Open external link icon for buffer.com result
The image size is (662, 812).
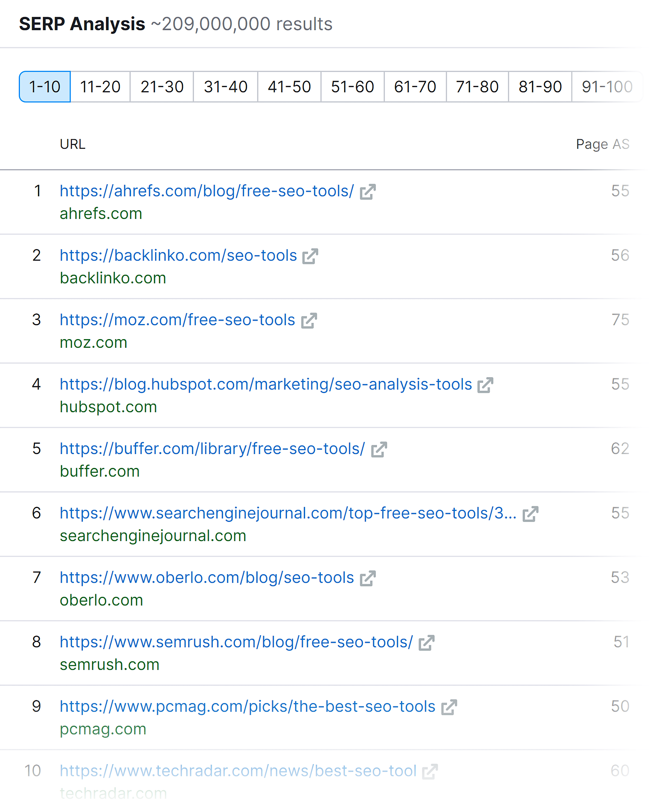[379, 450]
